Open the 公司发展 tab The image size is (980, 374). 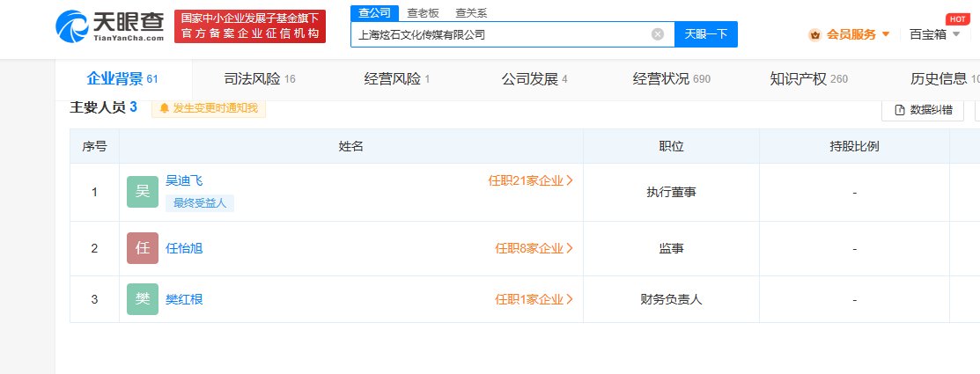(534, 79)
